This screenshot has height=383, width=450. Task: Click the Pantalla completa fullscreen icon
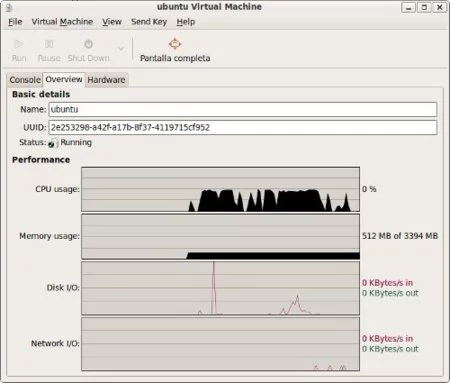(175, 44)
